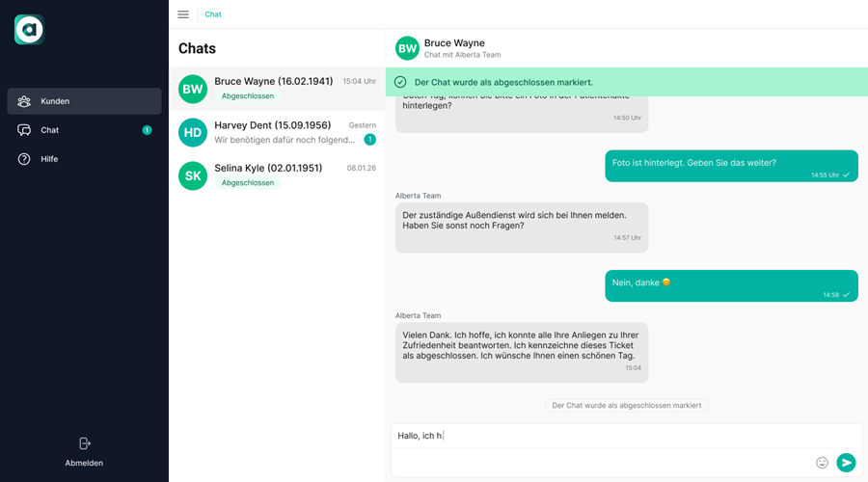Open the Harvey Dent conversation

(277, 132)
